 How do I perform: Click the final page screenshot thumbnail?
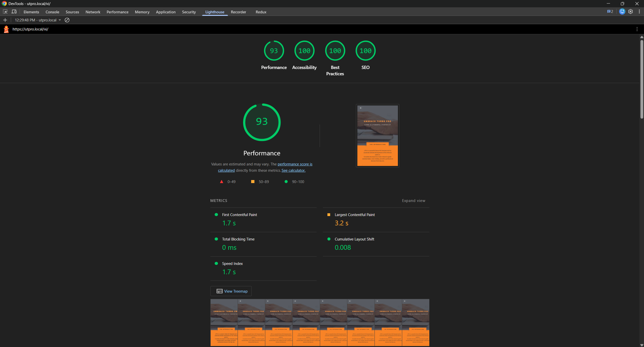[x=377, y=136]
